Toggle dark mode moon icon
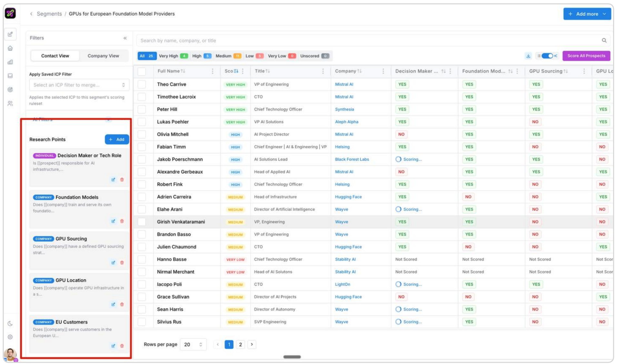 [10, 323]
